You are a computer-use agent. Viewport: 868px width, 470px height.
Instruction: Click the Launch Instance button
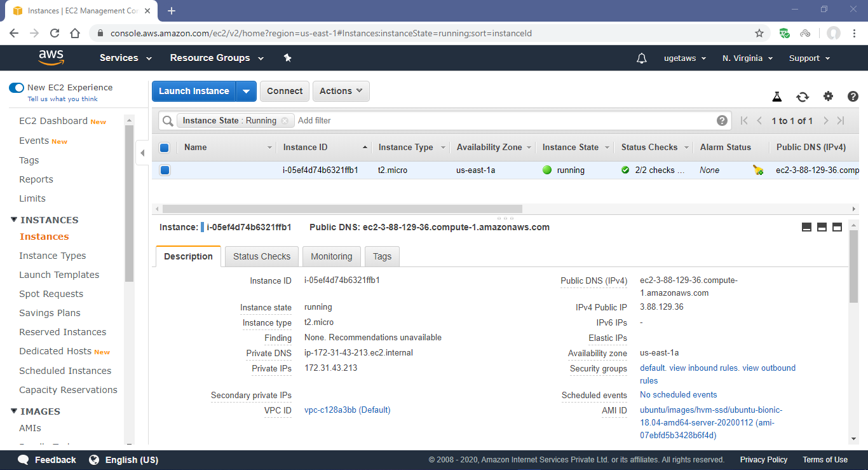pos(194,91)
